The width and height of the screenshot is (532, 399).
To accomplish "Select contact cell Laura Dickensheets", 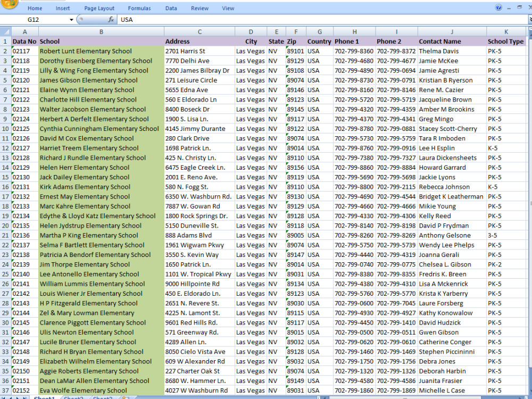I will pyautogui.click(x=452, y=158).
